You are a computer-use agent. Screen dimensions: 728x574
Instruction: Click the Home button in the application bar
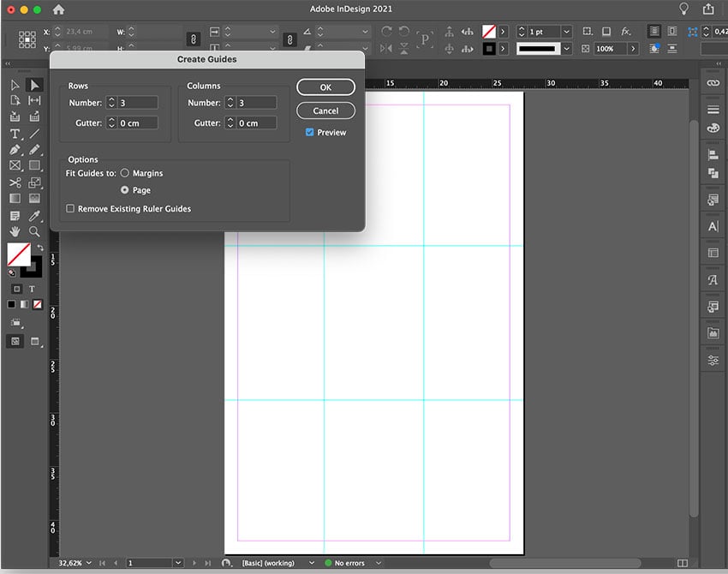57,9
